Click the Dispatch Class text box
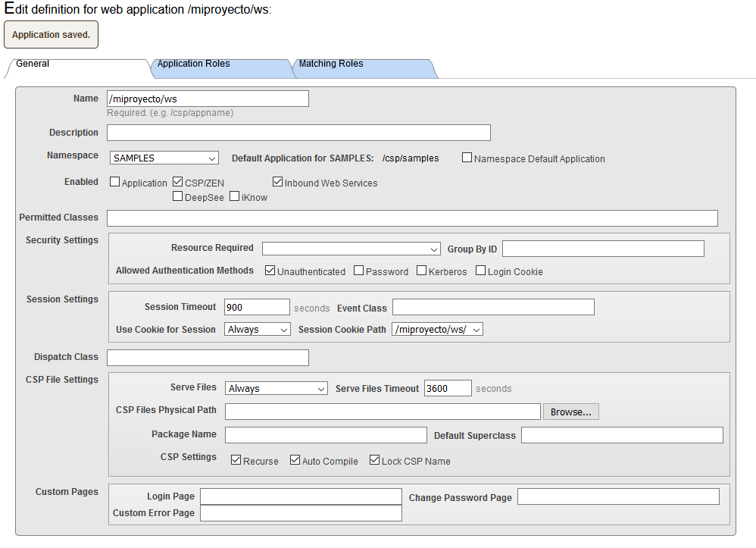The image size is (756, 548). point(208,357)
